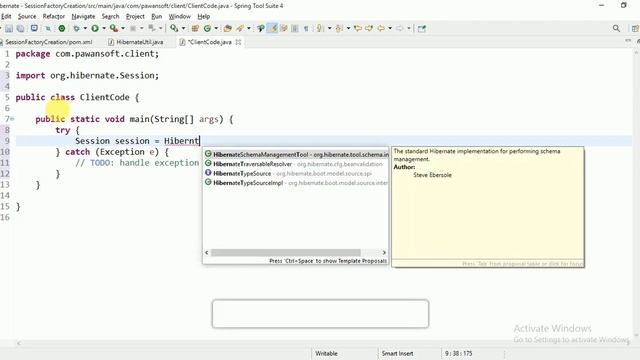This screenshot has width=640, height=360.
Task: Open the Debug dropdown arrow
Action: (85, 28)
